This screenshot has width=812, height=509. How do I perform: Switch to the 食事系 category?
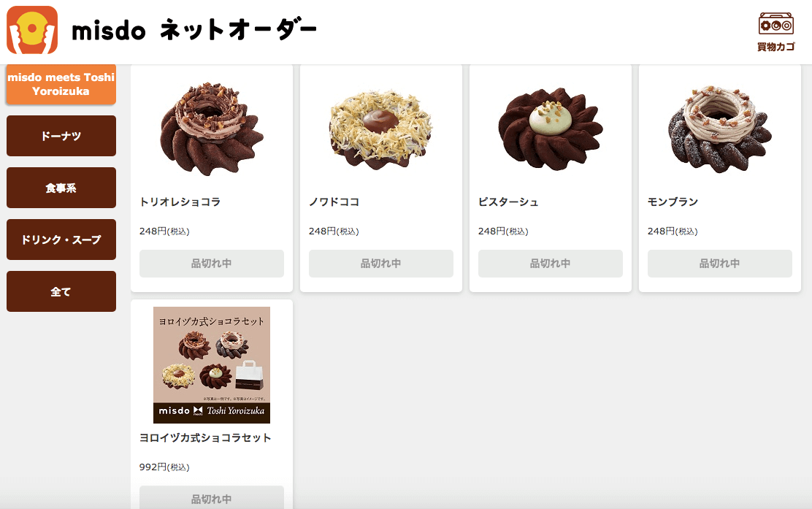[61, 188]
